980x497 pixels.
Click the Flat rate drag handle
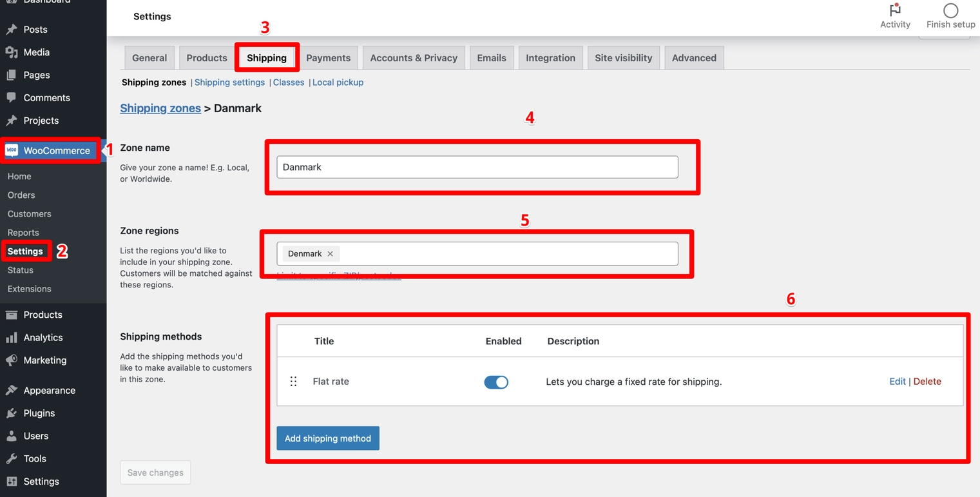tap(293, 382)
